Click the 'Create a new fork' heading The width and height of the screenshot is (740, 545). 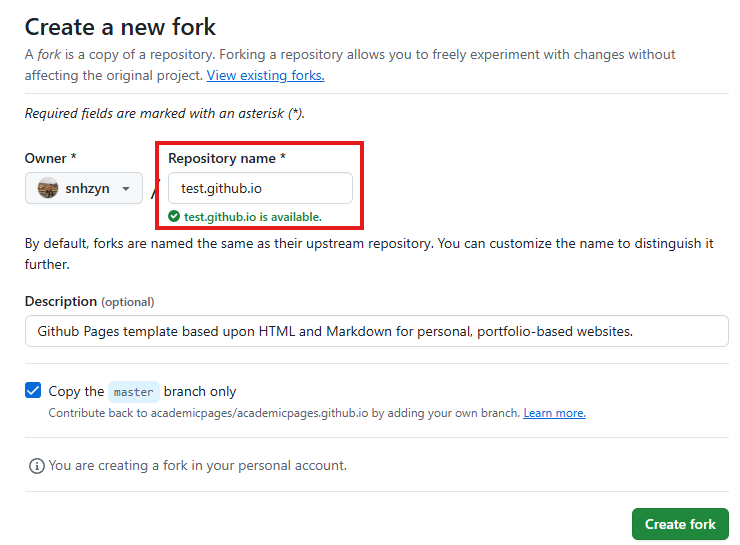(120, 27)
